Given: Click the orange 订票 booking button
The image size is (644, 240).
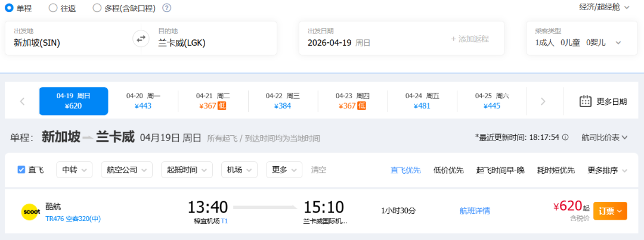Looking at the screenshot, I should coord(610,211).
